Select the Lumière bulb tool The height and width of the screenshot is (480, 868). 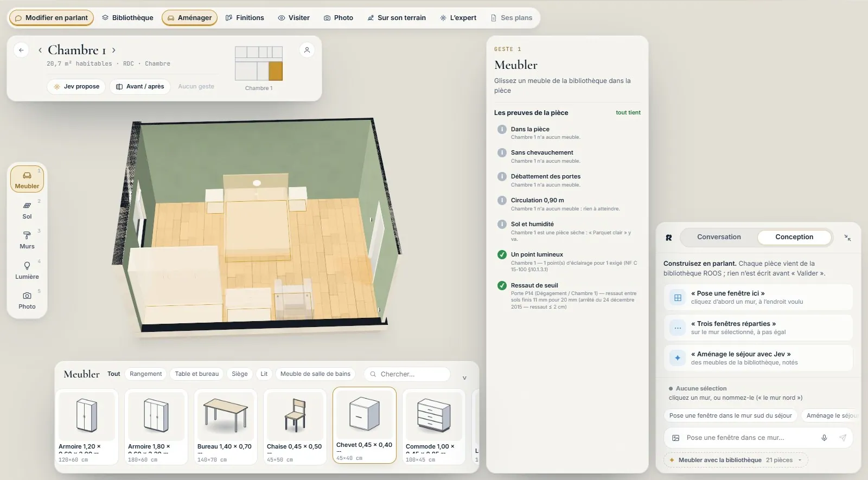(27, 270)
